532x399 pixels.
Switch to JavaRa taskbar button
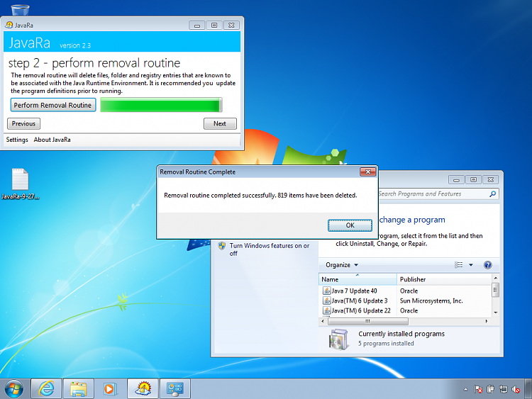[x=143, y=388]
